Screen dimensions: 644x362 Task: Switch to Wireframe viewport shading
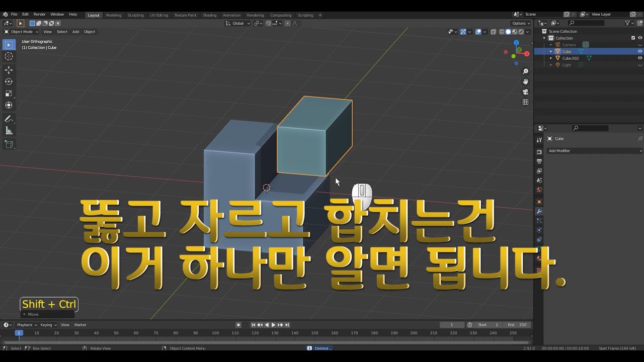click(x=502, y=32)
